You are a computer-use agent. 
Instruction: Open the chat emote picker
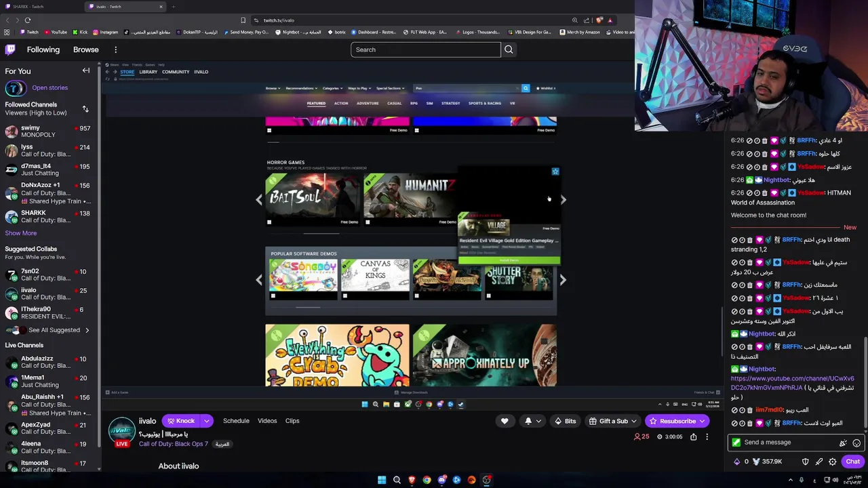856,443
